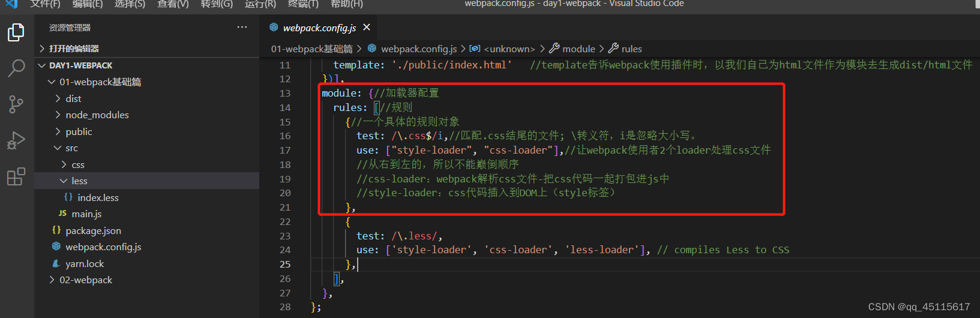Open the Run and Debug view
This screenshot has width=980, height=318.
point(16,140)
